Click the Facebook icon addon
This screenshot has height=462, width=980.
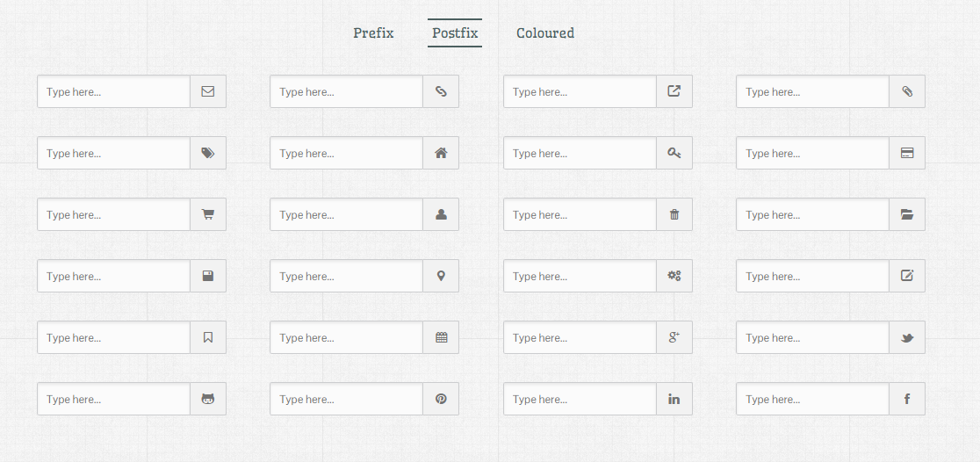point(907,399)
